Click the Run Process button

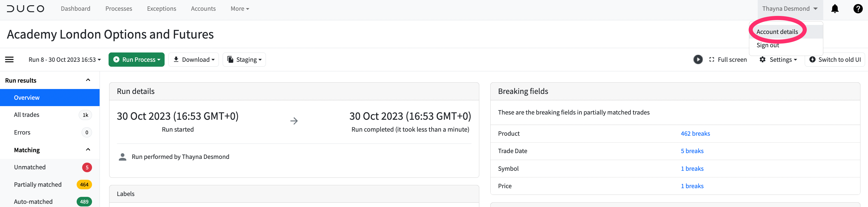point(136,59)
